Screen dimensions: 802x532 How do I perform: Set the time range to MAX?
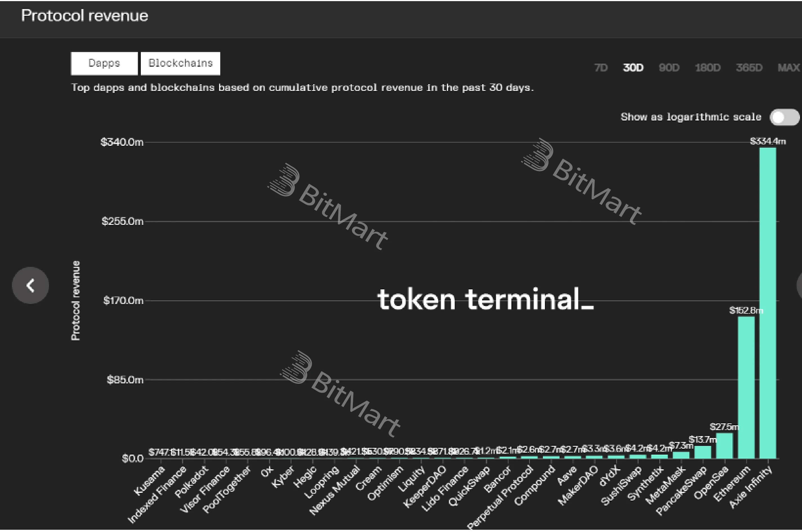coord(789,68)
